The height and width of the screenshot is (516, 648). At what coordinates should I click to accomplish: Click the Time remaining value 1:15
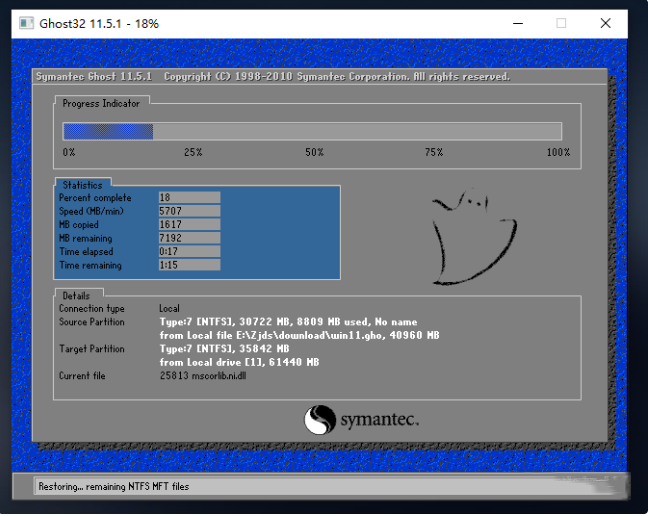click(189, 265)
